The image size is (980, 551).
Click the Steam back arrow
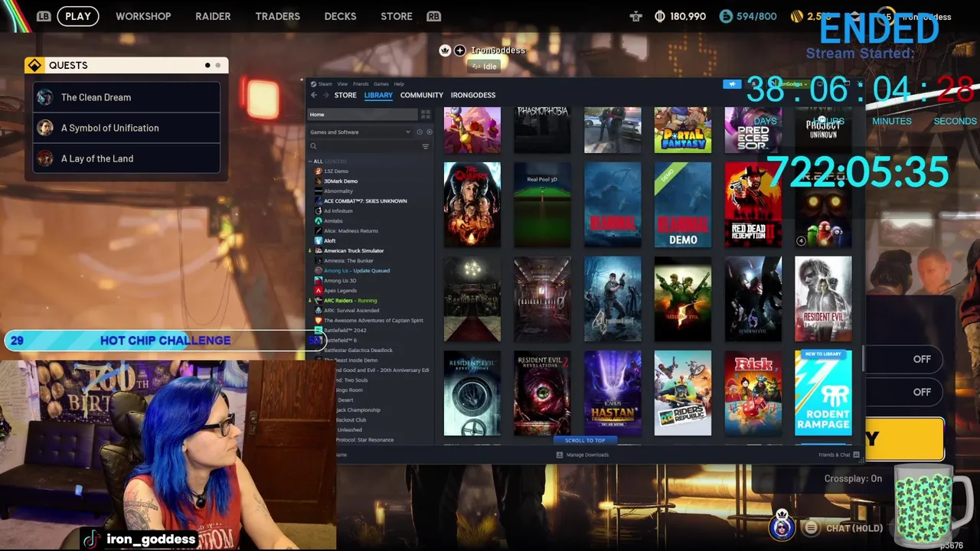point(314,95)
